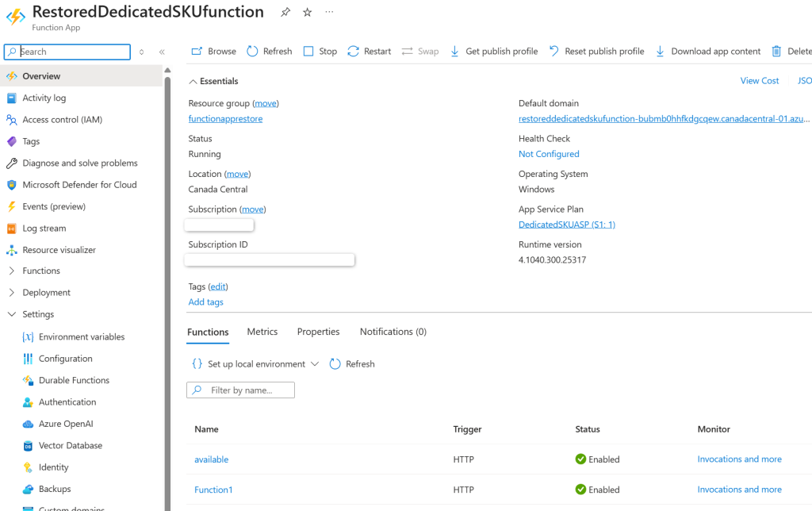Click Add tags link
Screen dimensions: 812x511
[x=205, y=302]
